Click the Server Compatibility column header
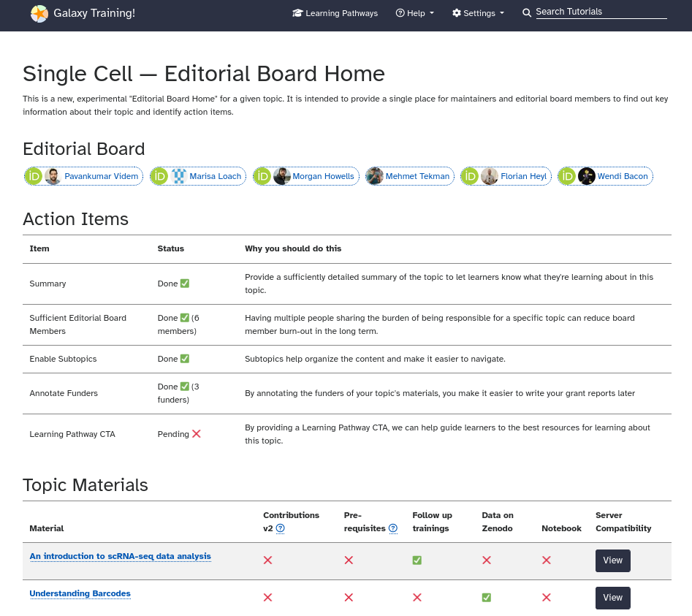Image resolution: width=692 pixels, height=616 pixels. pos(623,522)
